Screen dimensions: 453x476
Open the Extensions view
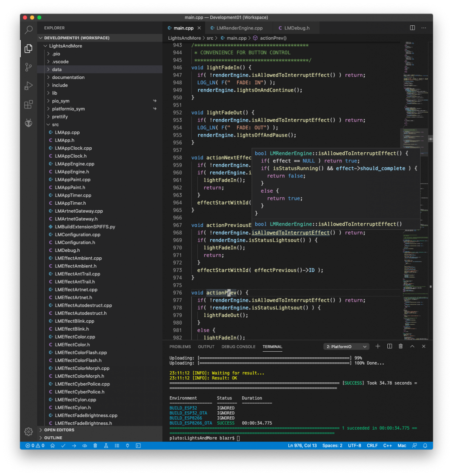click(29, 105)
